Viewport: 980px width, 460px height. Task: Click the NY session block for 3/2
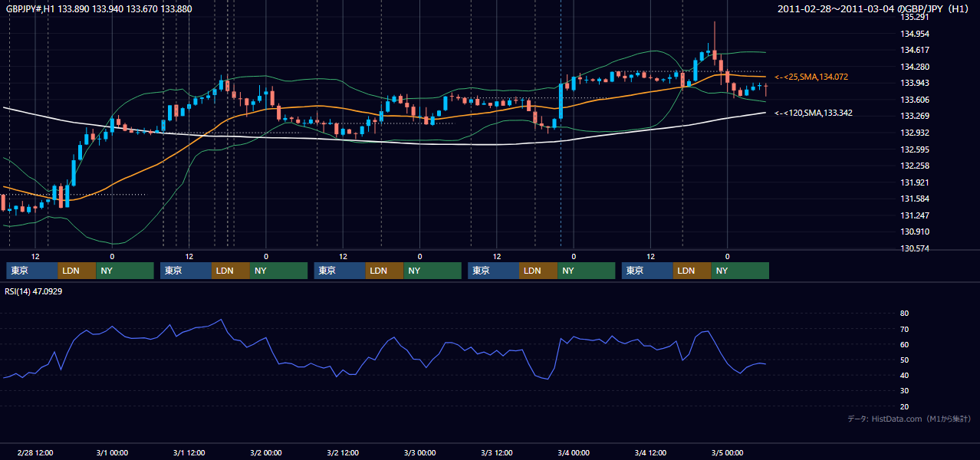(x=432, y=271)
